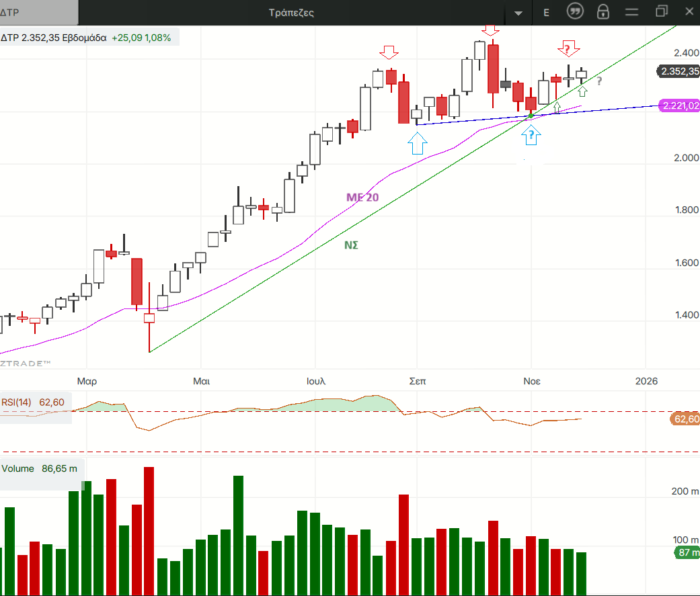
Task: Click the 2.352,35 current price tag
Action: pos(679,72)
